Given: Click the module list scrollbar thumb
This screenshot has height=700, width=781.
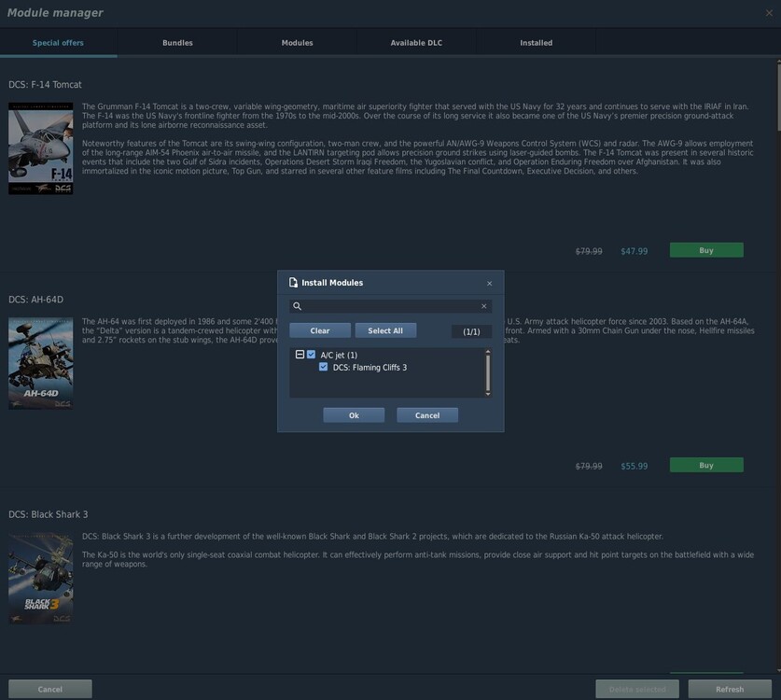Looking at the screenshot, I should 488,372.
